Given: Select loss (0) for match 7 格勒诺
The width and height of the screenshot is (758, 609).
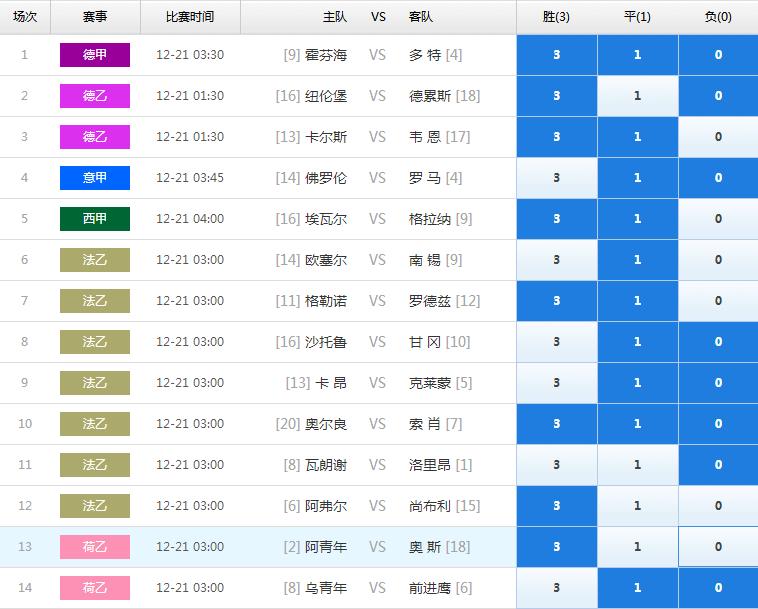Looking at the screenshot, I should coord(718,301).
